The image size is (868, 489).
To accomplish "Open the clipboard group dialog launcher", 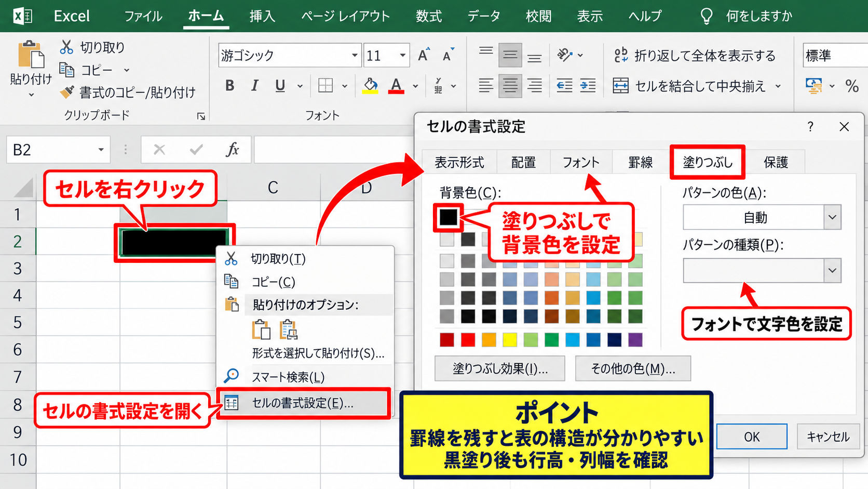I will click(x=201, y=116).
